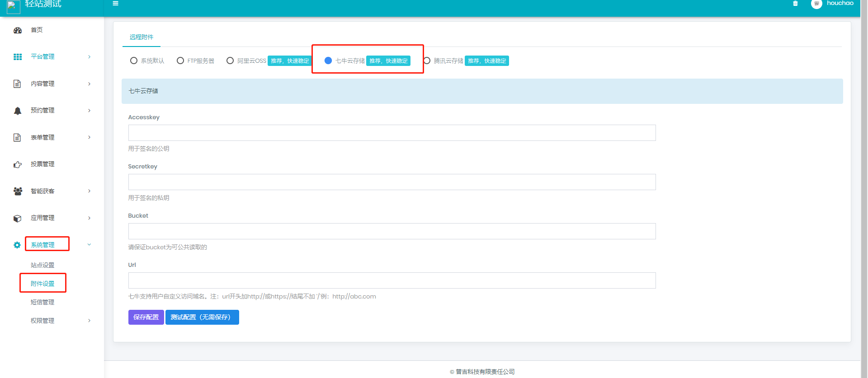Click the 表单管理 file icon

click(x=17, y=137)
